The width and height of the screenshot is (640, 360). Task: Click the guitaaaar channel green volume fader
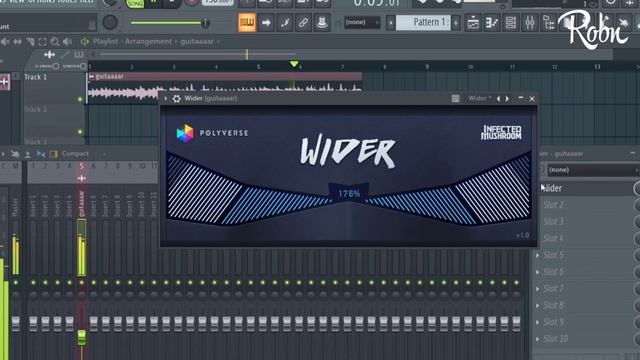(82, 337)
